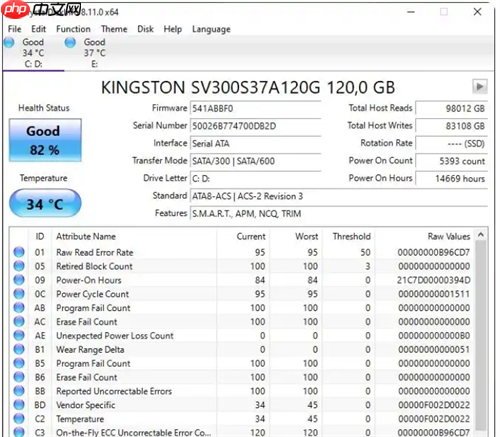Open the Disk menu
This screenshot has width=500, height=437.
pos(145,29)
